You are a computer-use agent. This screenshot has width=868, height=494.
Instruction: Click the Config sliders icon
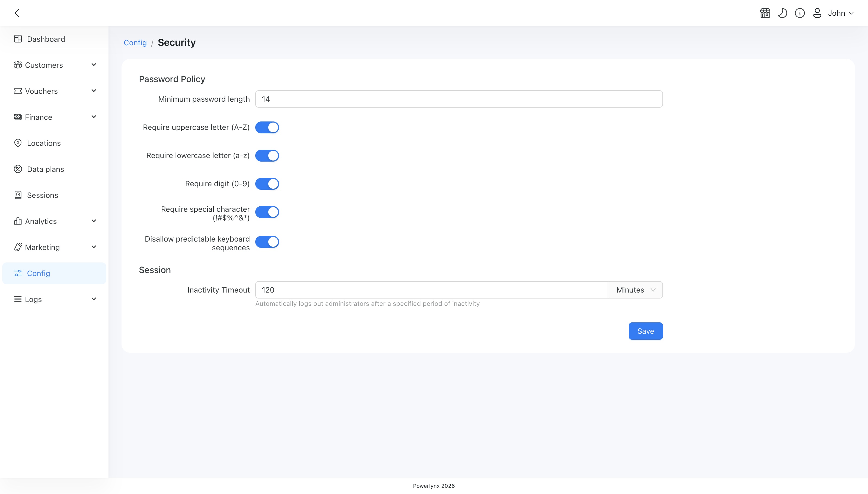tap(18, 273)
